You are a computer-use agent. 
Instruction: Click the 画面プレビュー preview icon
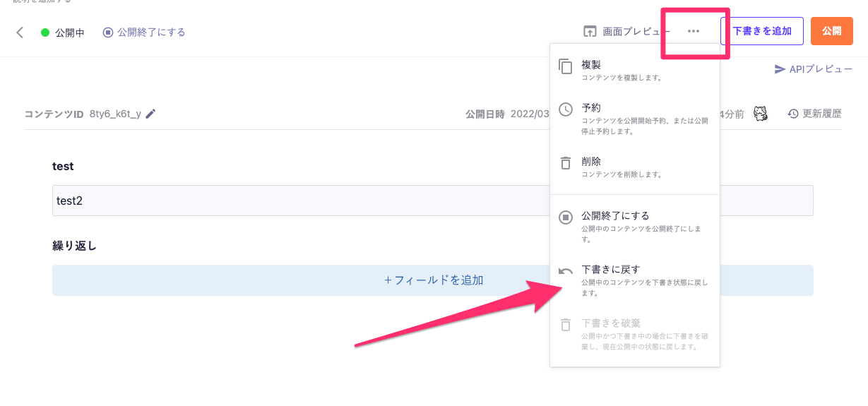click(590, 32)
